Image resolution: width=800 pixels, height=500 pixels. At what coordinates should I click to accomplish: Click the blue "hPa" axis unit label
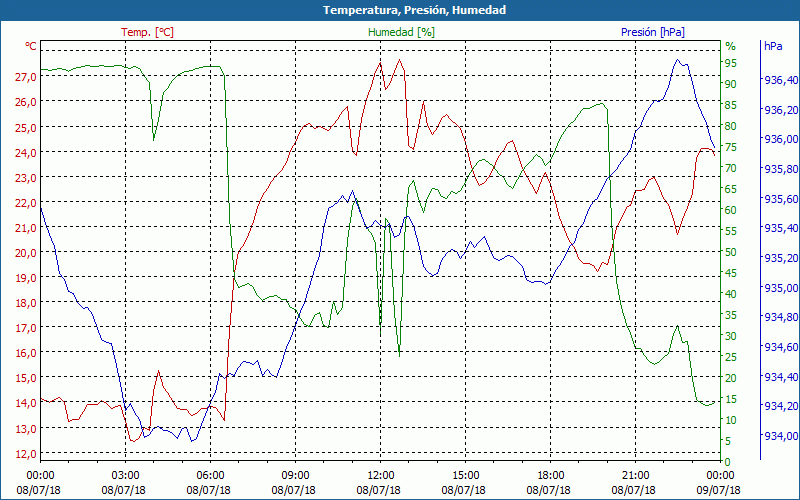click(x=773, y=46)
